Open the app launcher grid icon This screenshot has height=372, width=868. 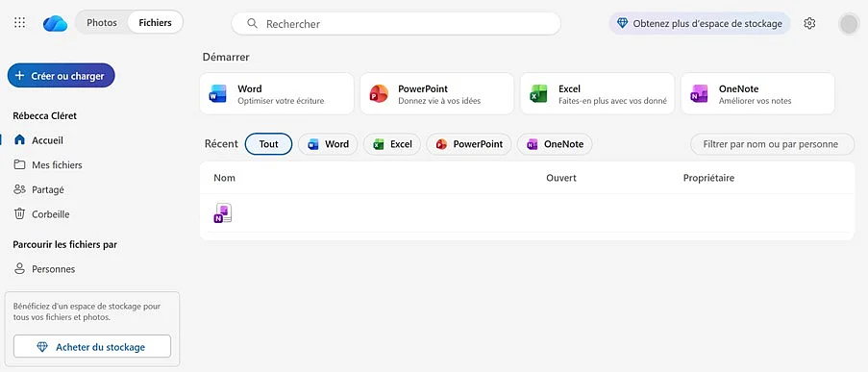(19, 23)
